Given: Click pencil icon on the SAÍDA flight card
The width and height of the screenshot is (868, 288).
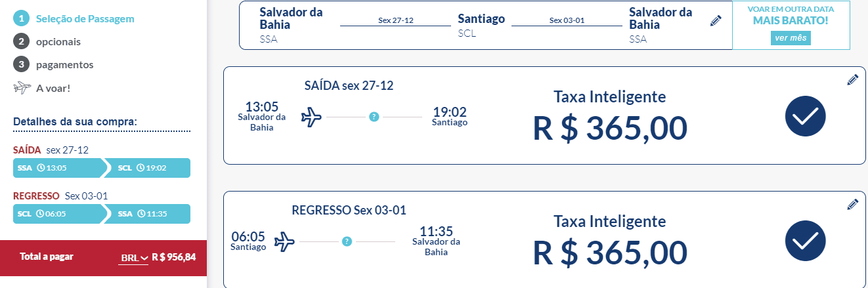Looking at the screenshot, I should pos(852,80).
